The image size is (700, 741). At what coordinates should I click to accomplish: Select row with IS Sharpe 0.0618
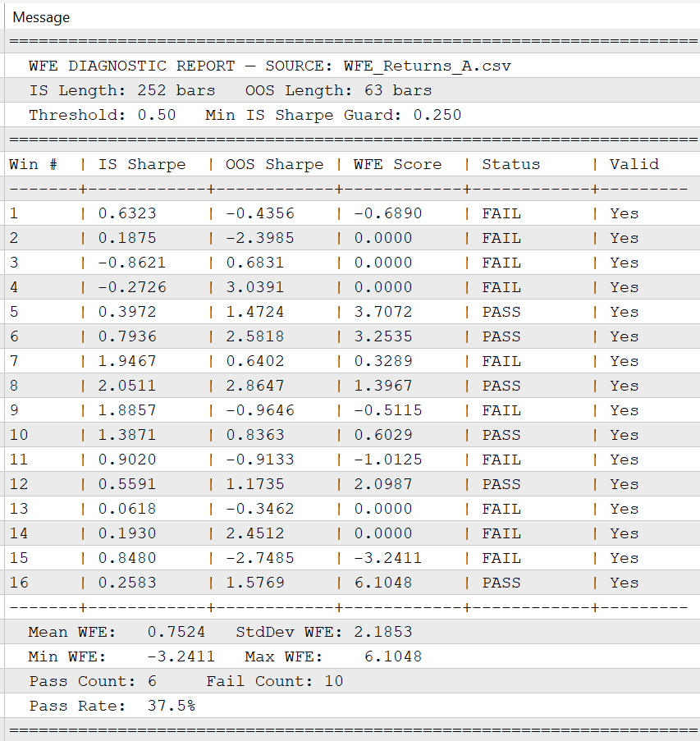tap(352, 509)
